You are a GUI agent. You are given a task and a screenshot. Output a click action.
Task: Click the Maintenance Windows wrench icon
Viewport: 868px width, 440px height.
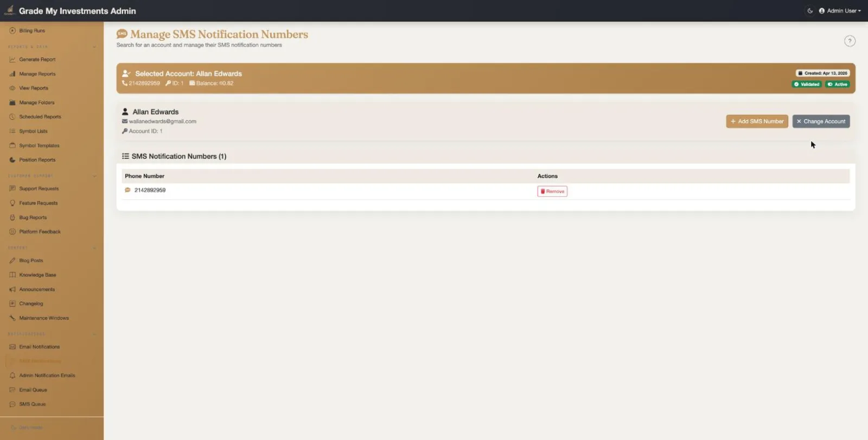coord(12,318)
